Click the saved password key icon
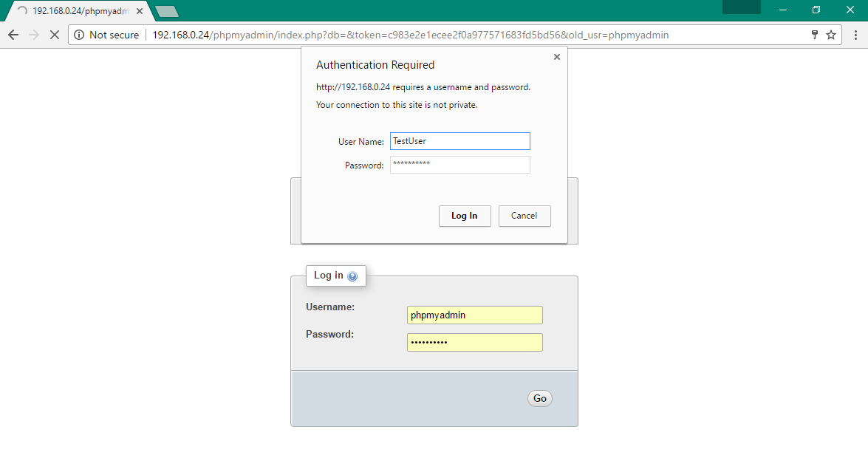Image resolution: width=868 pixels, height=458 pixels. tap(813, 34)
